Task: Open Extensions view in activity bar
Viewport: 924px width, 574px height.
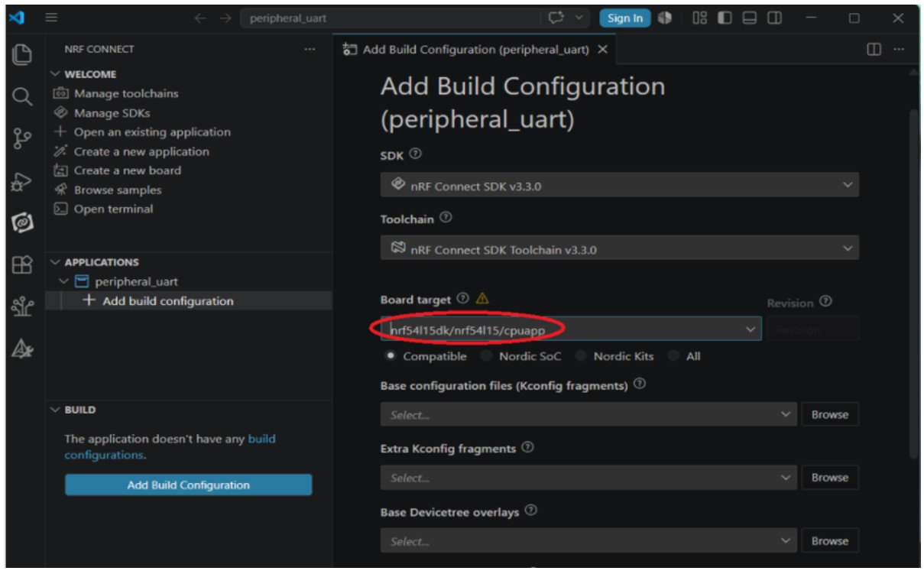Action: click(23, 265)
